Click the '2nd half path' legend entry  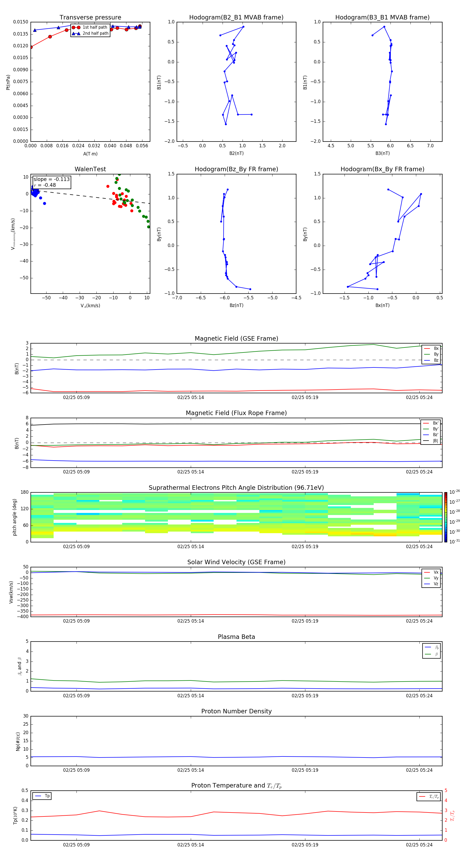pos(90,33)
